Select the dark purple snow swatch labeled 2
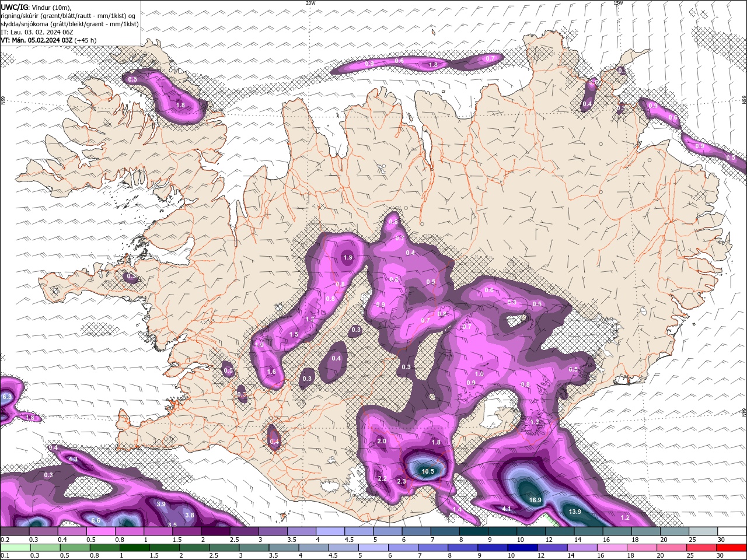This screenshot has width=747, height=560. coord(215,531)
